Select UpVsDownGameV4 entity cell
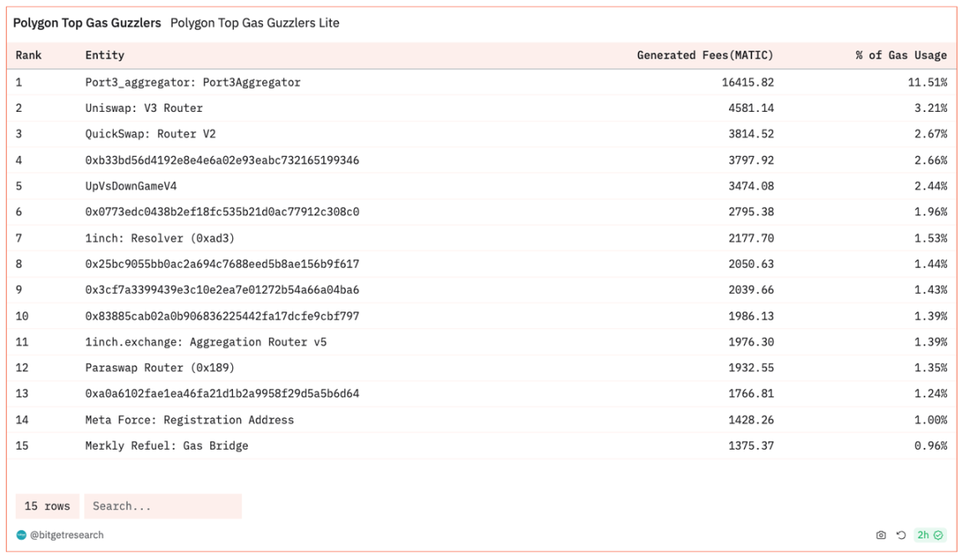 (x=131, y=186)
